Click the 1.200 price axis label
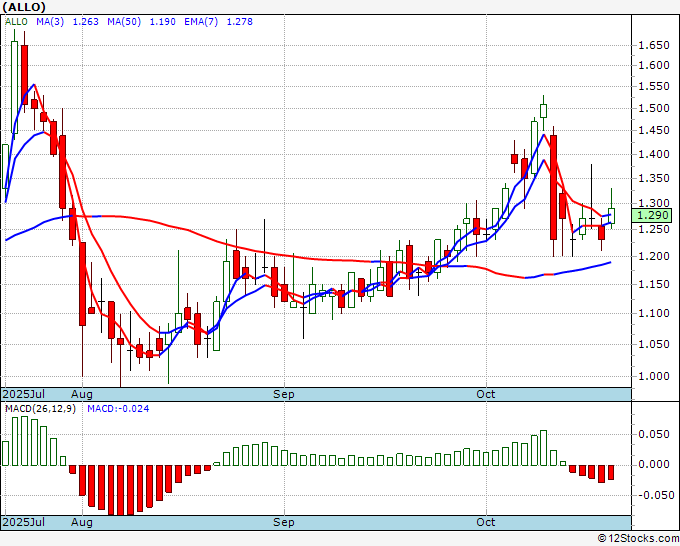 [x=654, y=256]
